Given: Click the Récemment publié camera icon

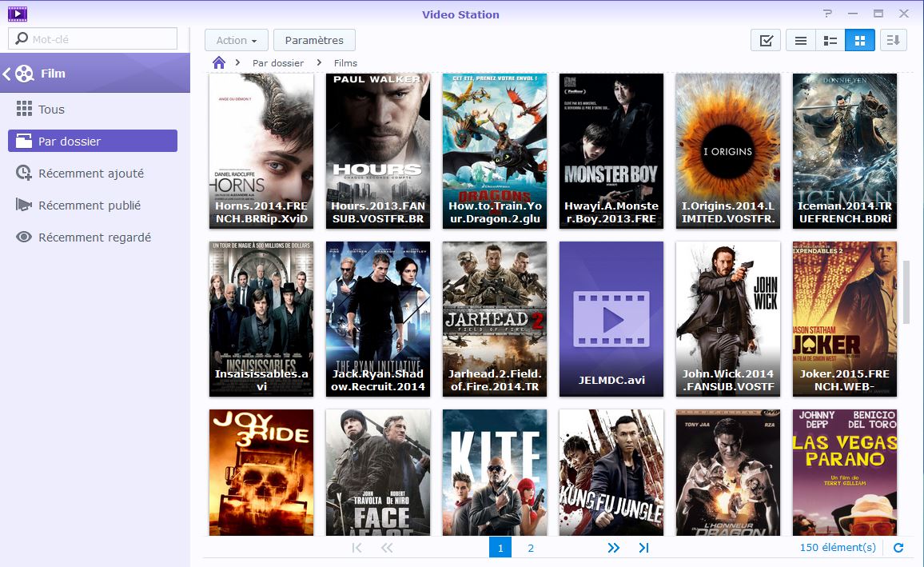Looking at the screenshot, I should click(x=23, y=205).
